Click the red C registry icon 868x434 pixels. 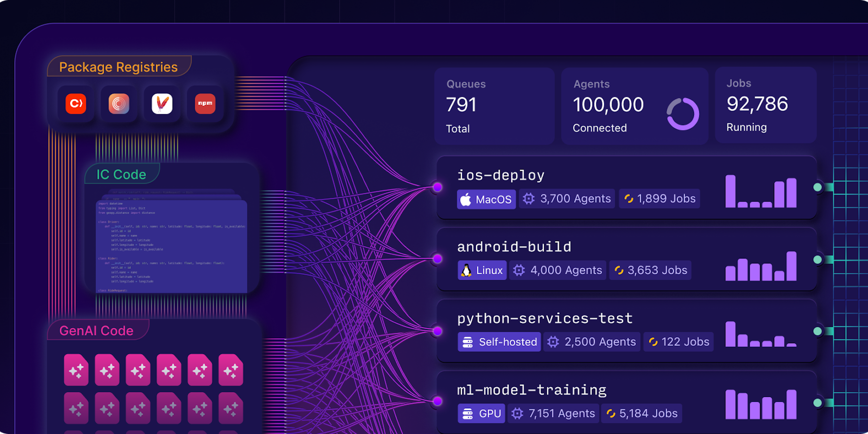(x=76, y=104)
